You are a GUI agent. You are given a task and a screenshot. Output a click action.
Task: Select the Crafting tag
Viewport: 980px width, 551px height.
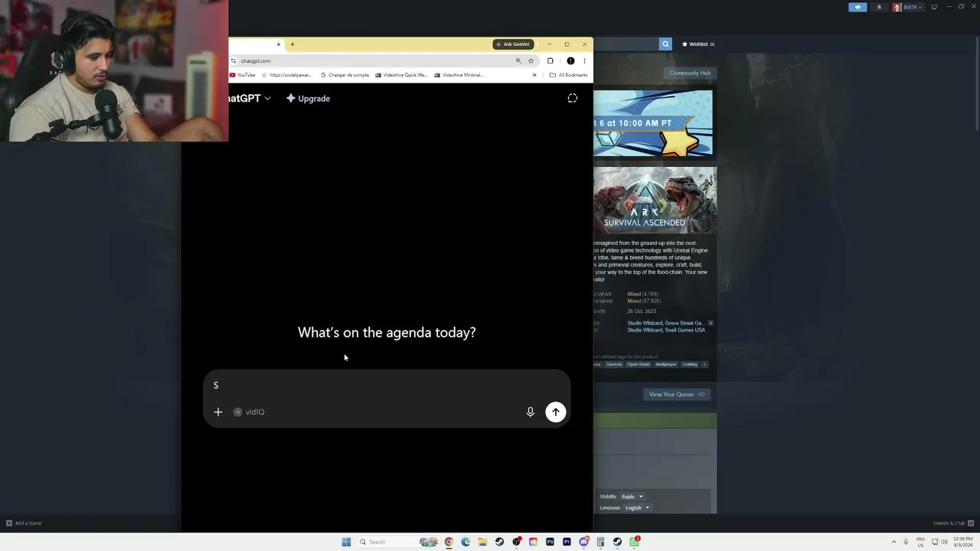coord(690,364)
